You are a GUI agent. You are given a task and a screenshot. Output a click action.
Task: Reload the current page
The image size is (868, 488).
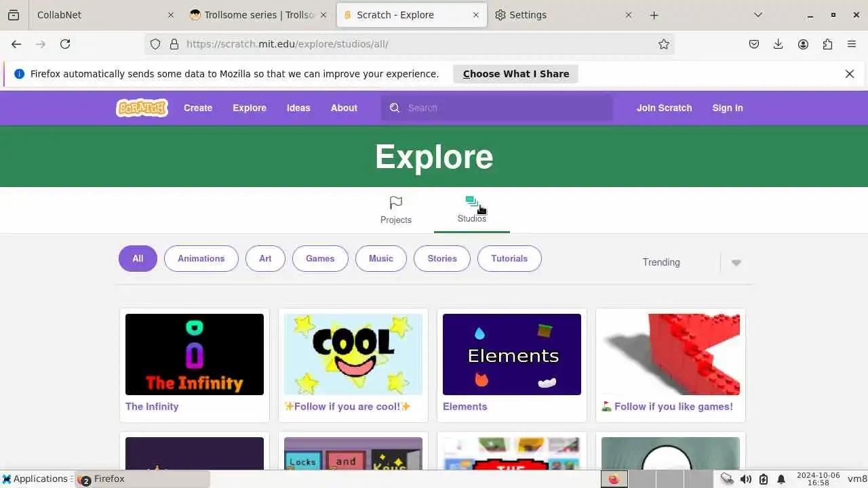click(65, 44)
